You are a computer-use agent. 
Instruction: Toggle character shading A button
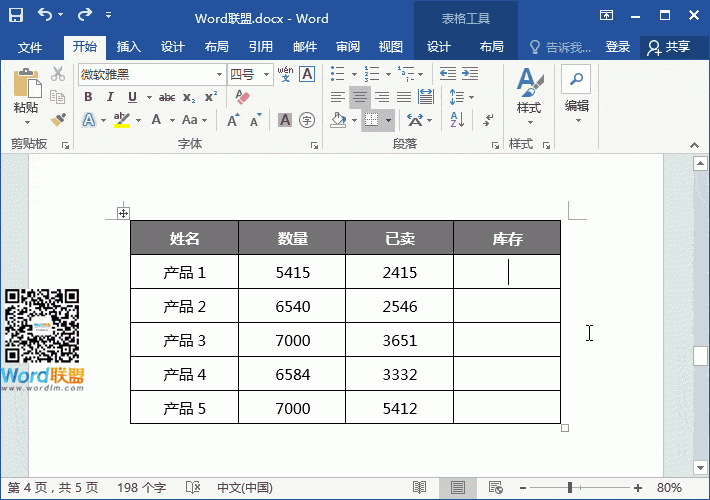click(285, 120)
